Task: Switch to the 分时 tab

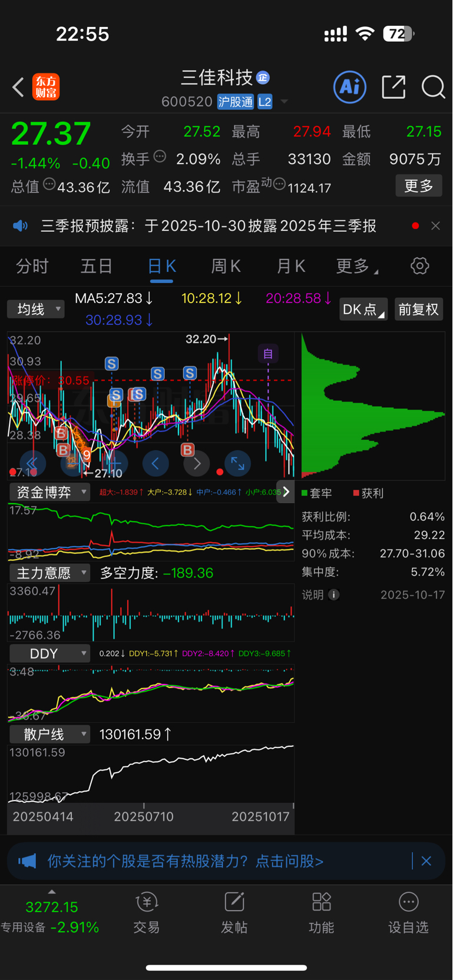Action: pyautogui.click(x=32, y=267)
